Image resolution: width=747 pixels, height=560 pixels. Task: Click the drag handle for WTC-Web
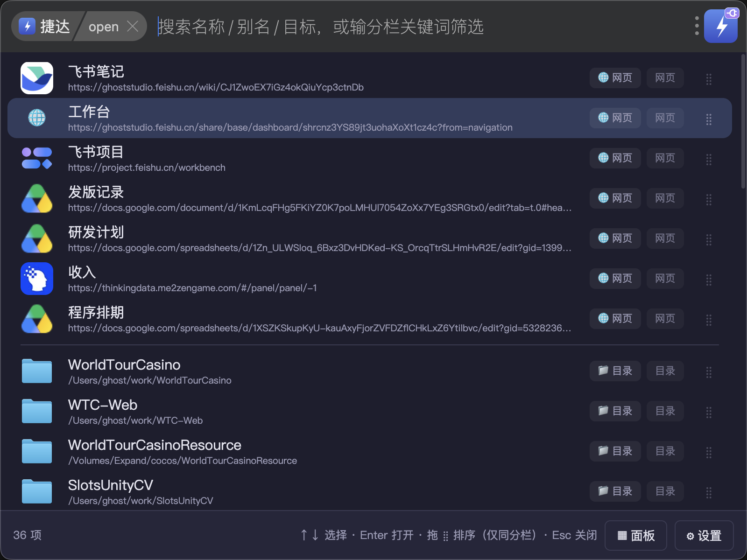coord(709,412)
